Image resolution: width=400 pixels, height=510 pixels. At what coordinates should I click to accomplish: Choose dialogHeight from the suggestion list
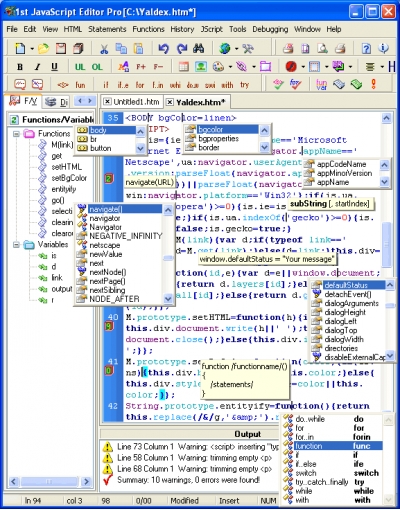345,312
